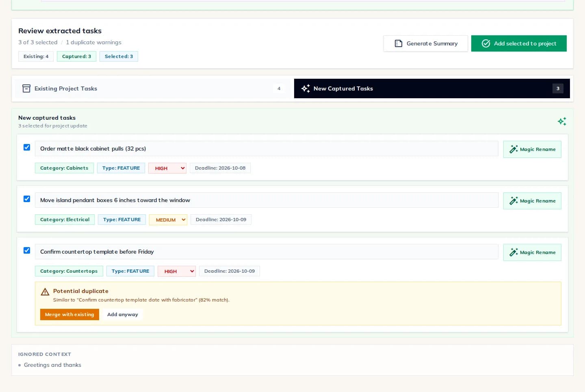Uncheck the Move island pendant boxes task
This screenshot has height=392, width=585.
point(27,199)
